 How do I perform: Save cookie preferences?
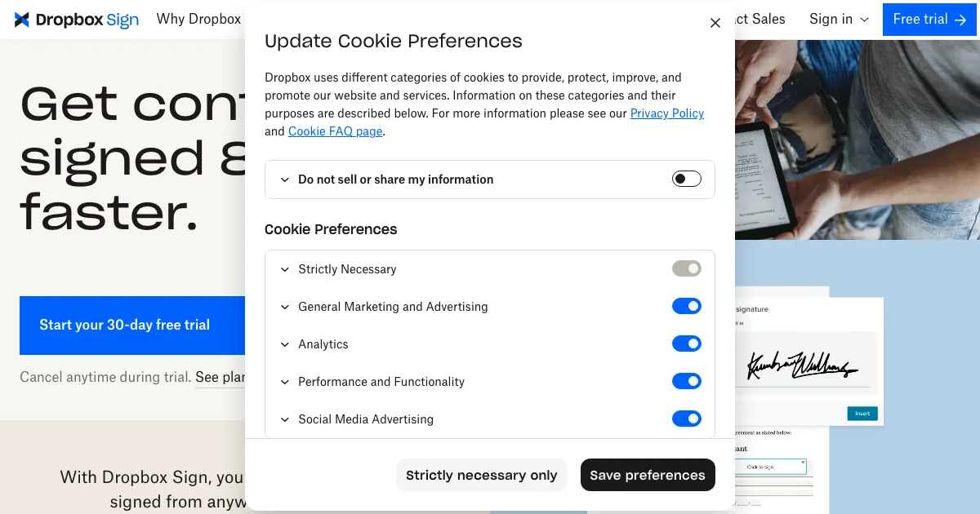[647, 475]
